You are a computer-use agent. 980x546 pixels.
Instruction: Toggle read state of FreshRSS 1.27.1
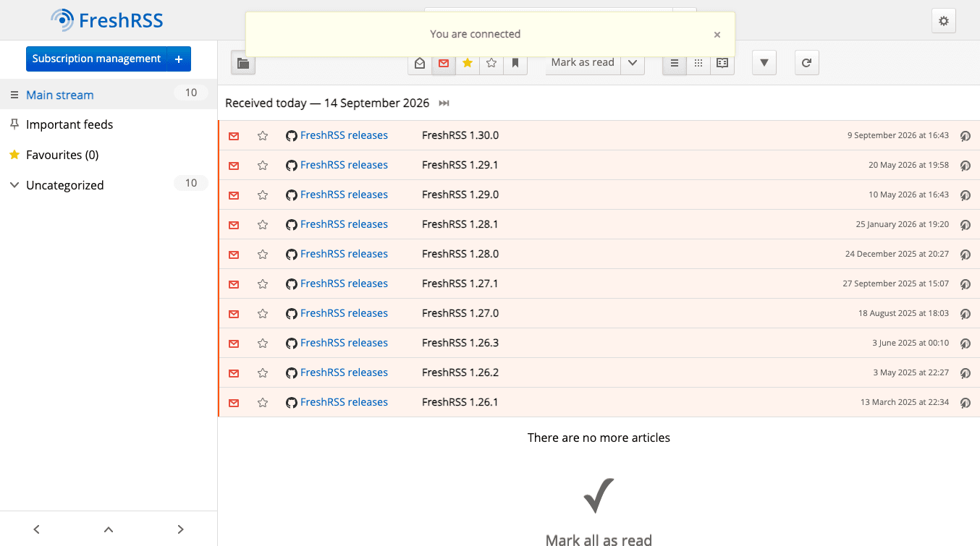(x=234, y=284)
